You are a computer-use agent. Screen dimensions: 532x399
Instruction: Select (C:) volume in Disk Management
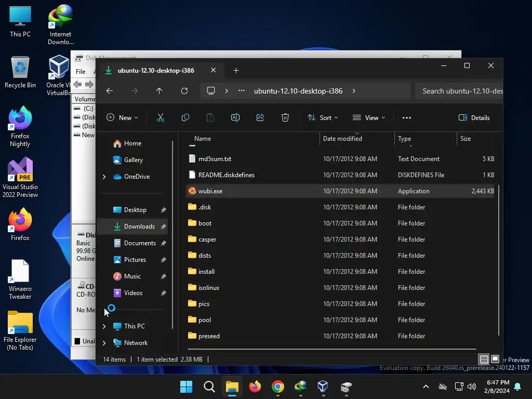point(84,109)
